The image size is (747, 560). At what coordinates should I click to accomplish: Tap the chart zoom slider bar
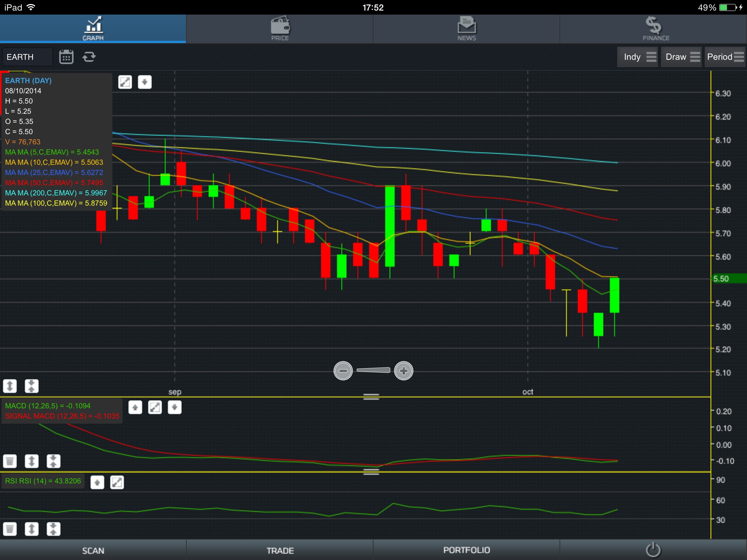click(373, 370)
